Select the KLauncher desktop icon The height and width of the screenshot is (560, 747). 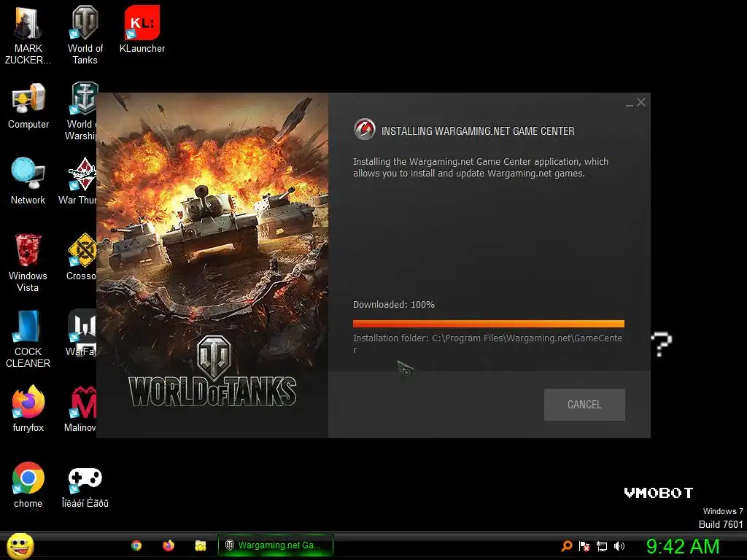[142, 29]
